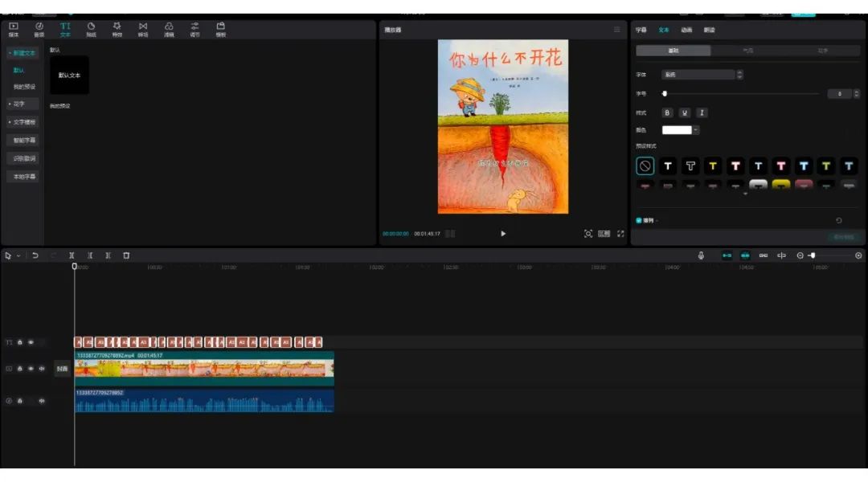The width and height of the screenshot is (868, 482).
Task: Open the 滤镜 filters panel icon
Action: pyautogui.click(x=169, y=29)
